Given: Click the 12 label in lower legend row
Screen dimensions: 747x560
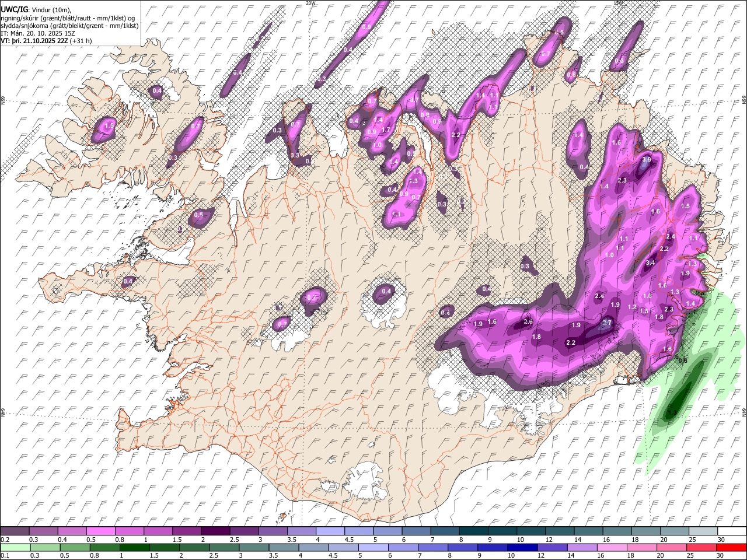Looking at the screenshot, I should click(x=541, y=555).
